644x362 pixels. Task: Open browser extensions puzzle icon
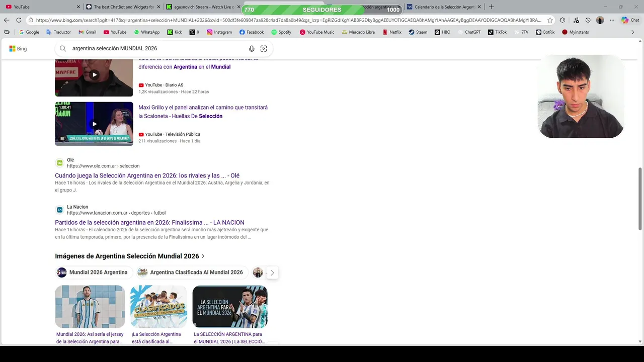coord(562,20)
